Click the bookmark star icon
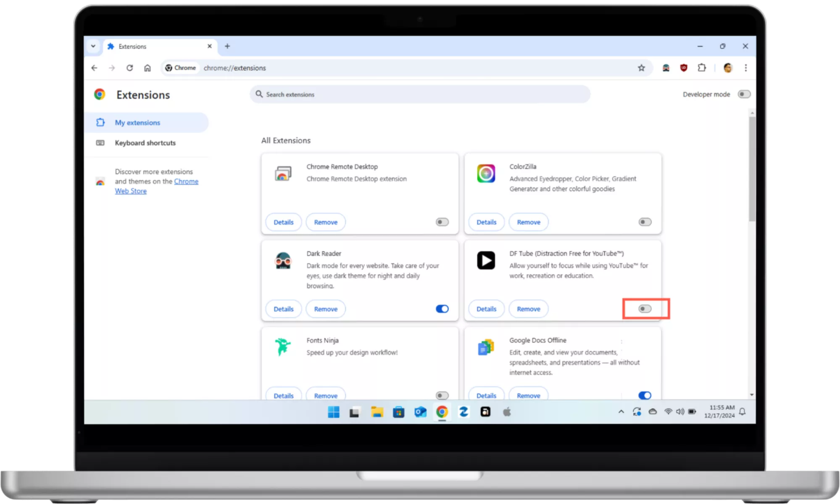This screenshot has height=504, width=840. (641, 68)
